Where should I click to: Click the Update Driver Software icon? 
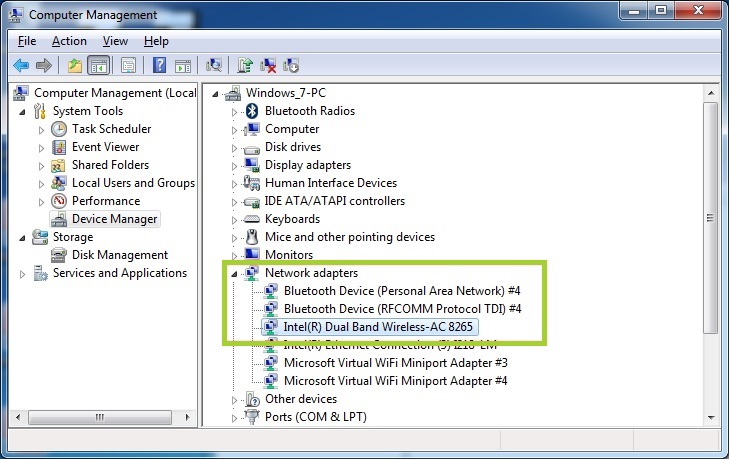245,65
